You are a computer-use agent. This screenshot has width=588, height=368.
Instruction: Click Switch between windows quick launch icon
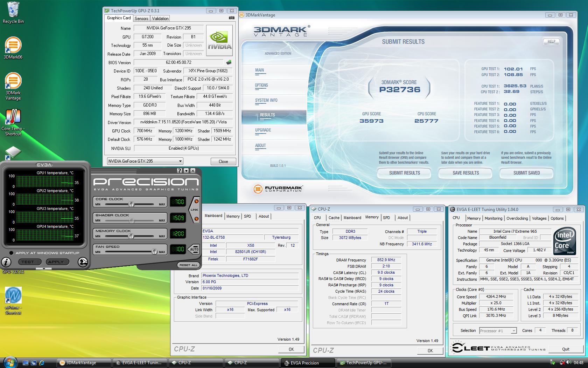tap(34, 363)
